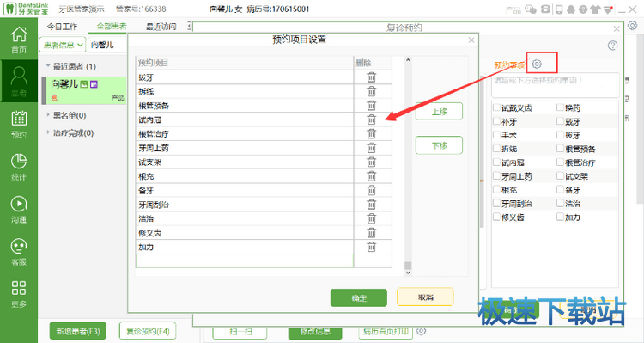The width and height of the screenshot is (644, 343).
Task: Click the 下移 move down button
Action: [x=439, y=145]
